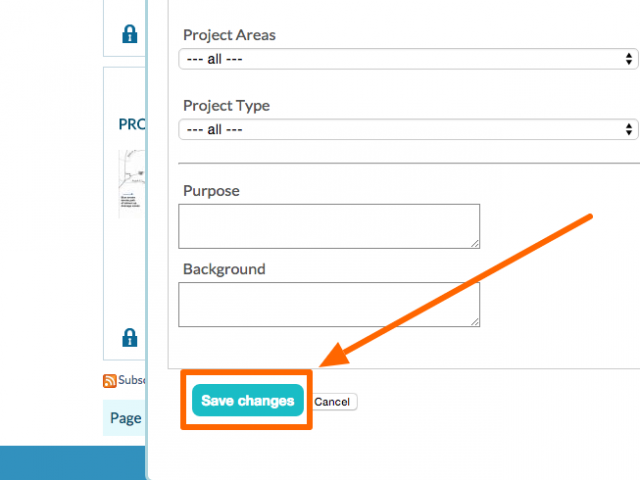Click the Purpose field label
This screenshot has height=480, width=640.
[x=211, y=191]
